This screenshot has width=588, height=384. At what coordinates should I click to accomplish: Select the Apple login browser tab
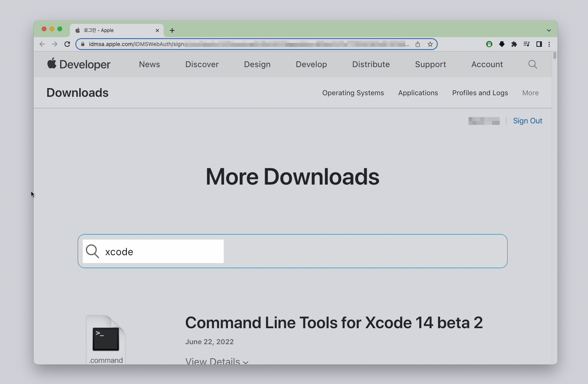pos(117,30)
